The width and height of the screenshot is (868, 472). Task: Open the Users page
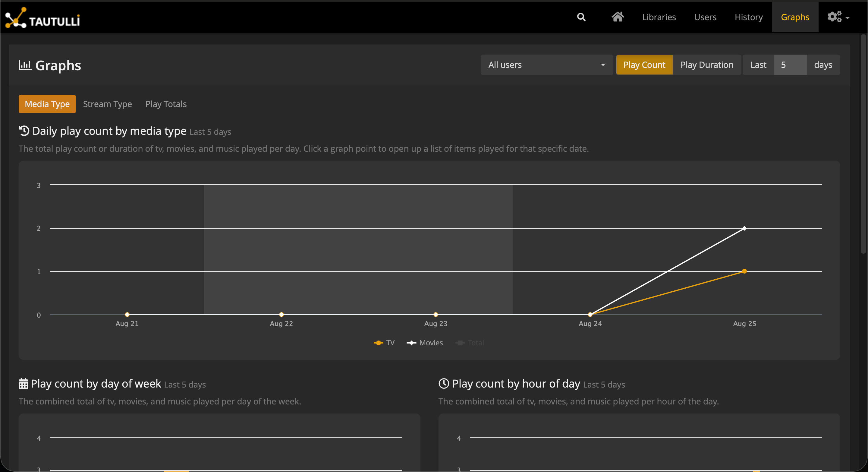(705, 17)
